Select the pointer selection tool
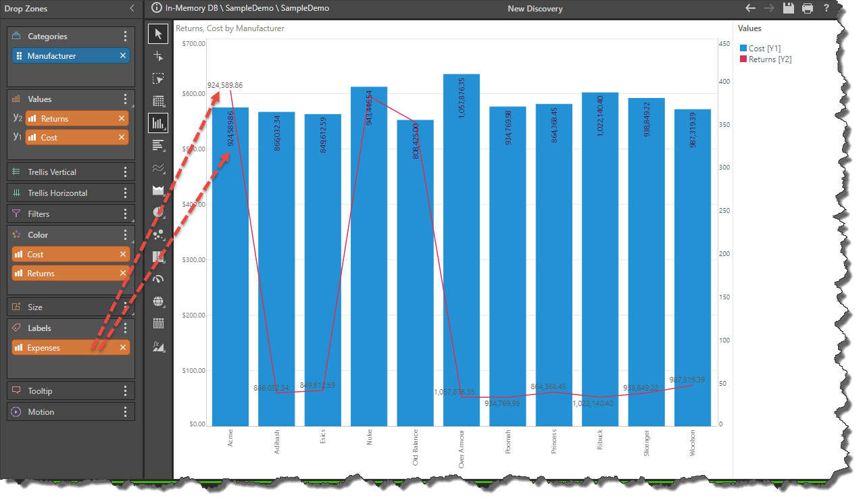The image size is (865, 504). point(159,34)
